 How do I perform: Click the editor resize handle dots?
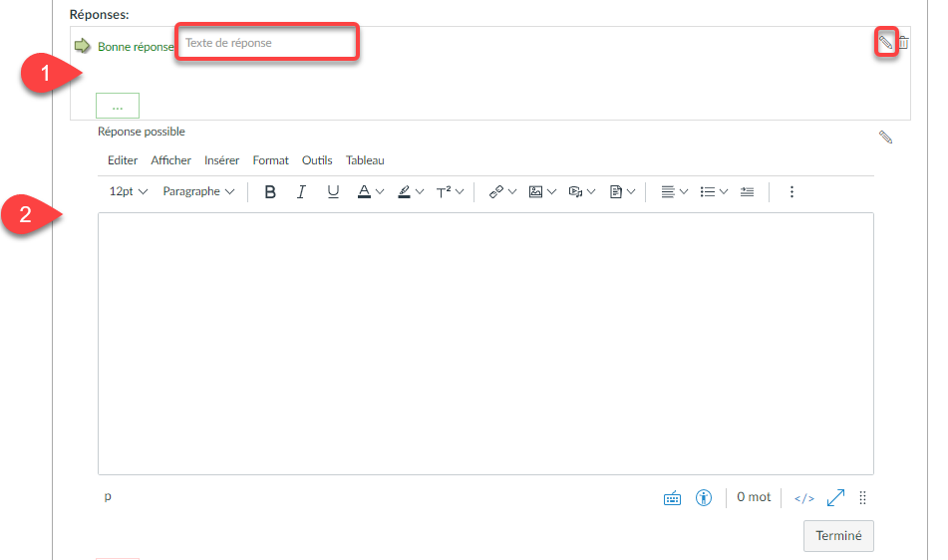(x=862, y=498)
